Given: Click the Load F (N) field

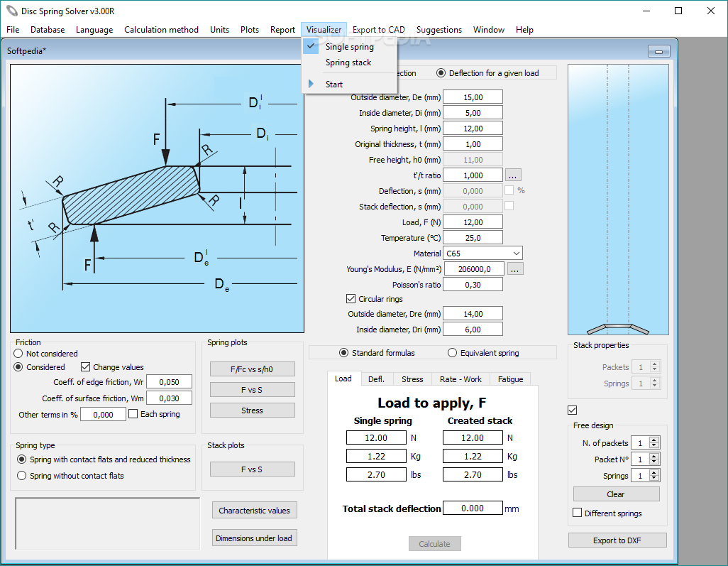Looking at the screenshot, I should click(x=473, y=222).
